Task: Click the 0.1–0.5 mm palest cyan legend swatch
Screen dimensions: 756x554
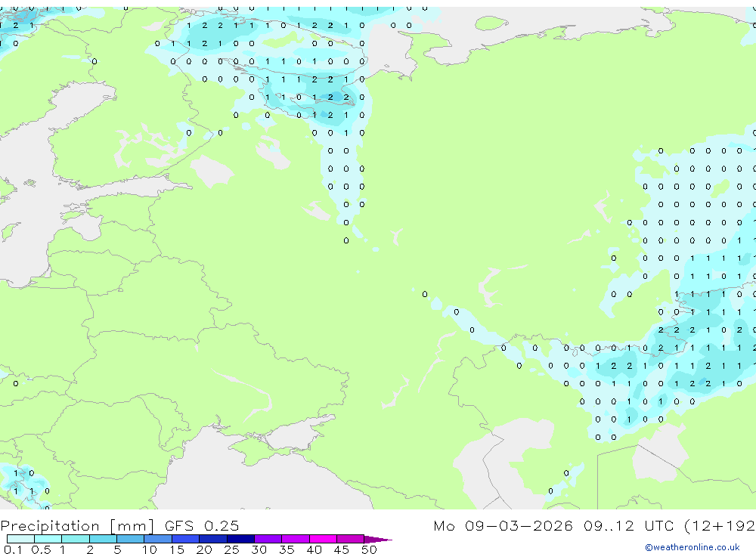Action: (20, 539)
